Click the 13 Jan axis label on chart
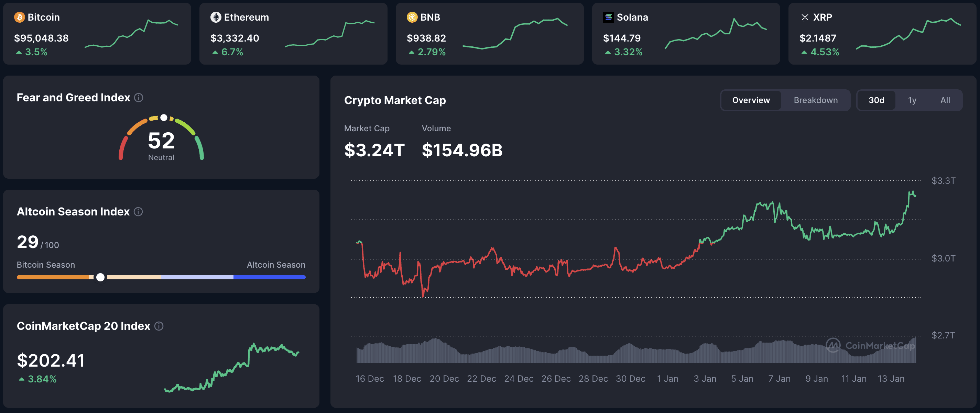 893,378
